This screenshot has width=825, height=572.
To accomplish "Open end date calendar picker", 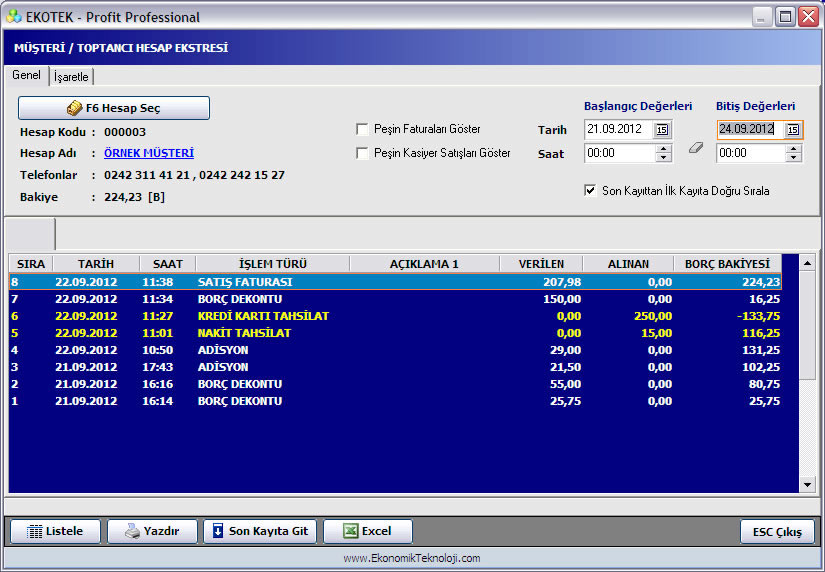I will click(x=793, y=129).
